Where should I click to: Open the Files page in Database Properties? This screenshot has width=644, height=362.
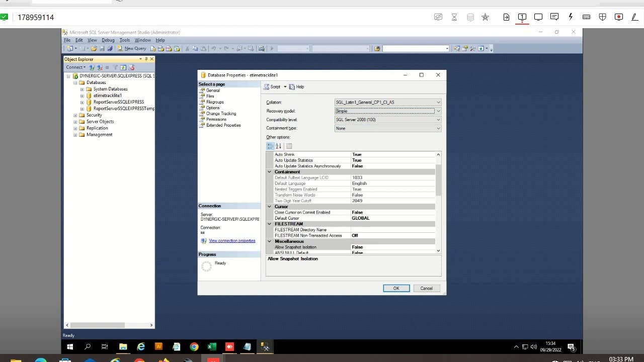(x=210, y=96)
